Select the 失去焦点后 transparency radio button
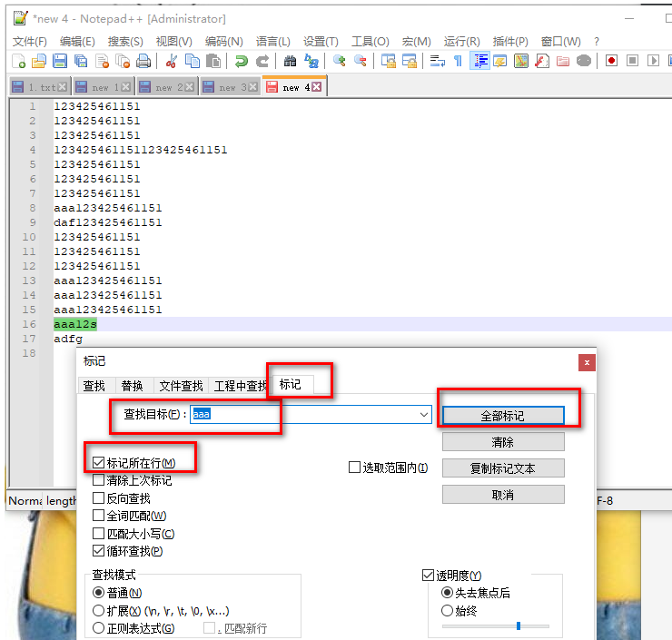Image resolution: width=672 pixels, height=640 pixels. [447, 593]
